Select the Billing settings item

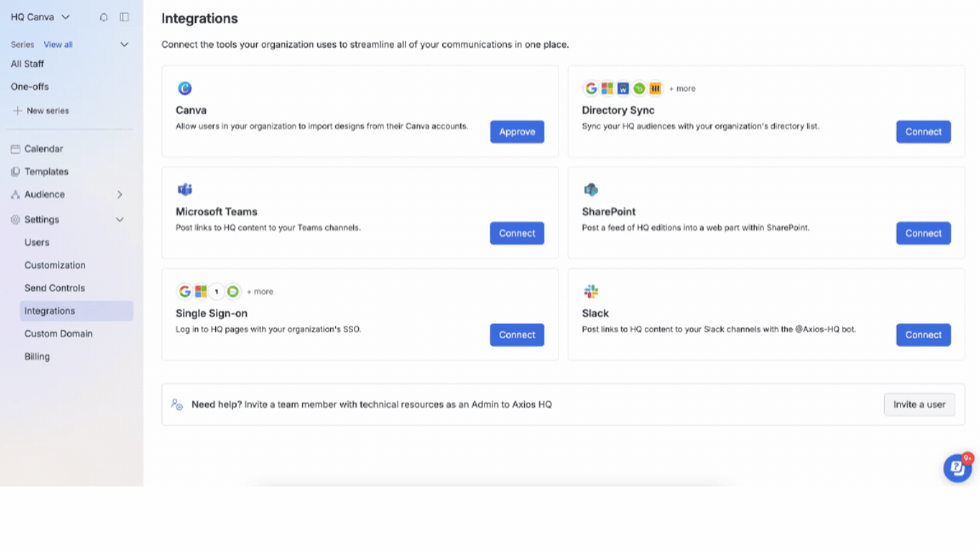[x=37, y=357]
